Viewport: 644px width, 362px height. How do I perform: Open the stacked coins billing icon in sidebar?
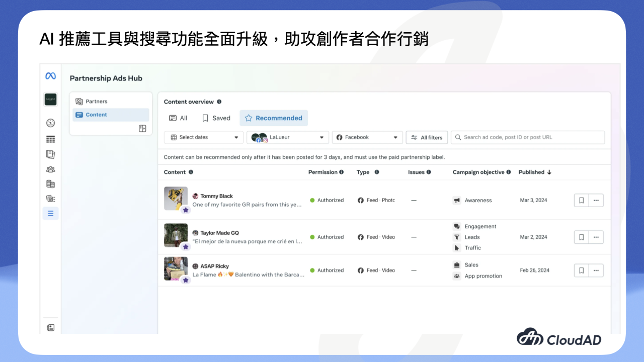point(50,184)
